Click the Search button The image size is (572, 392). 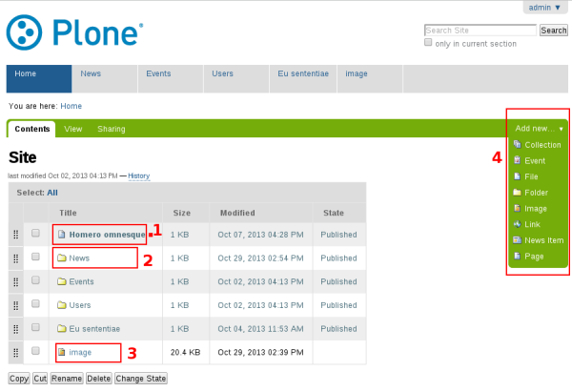[553, 31]
